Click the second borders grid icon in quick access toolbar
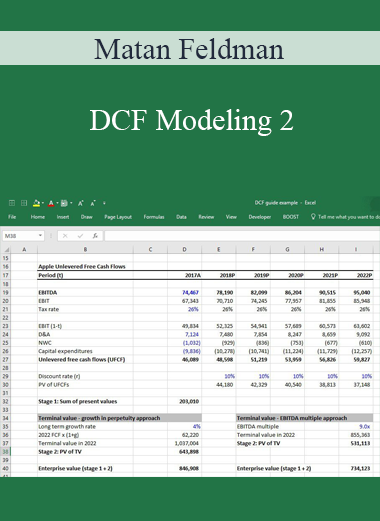 24,203
